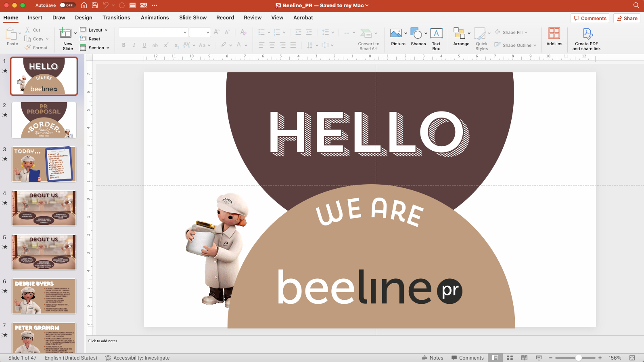The image size is (644, 362).
Task: Open the font name combo box
Action: [x=153, y=32]
